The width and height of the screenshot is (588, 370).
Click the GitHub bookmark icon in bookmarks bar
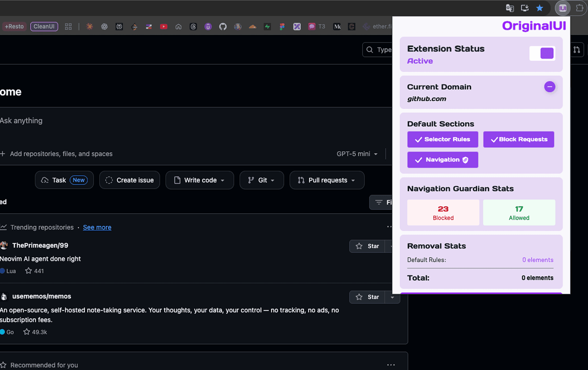(x=223, y=26)
